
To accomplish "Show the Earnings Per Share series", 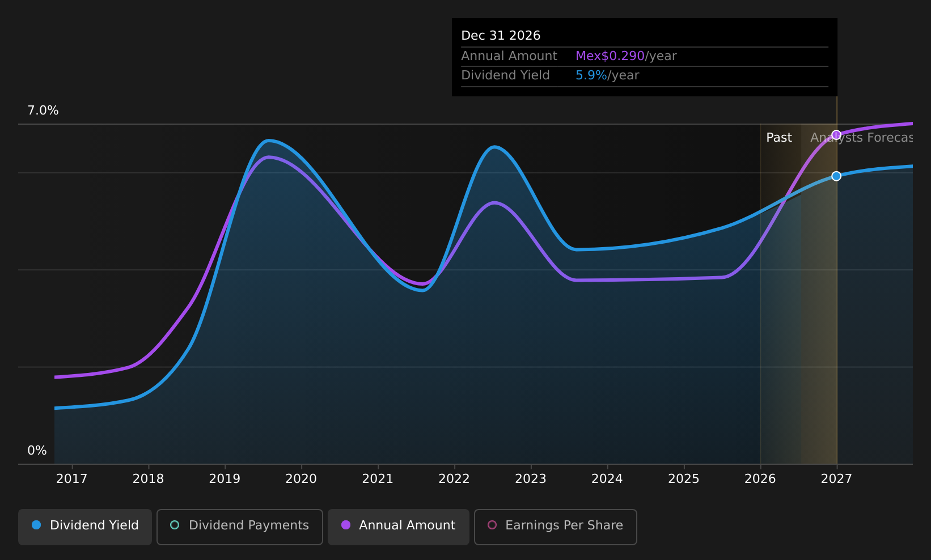I will point(556,527).
